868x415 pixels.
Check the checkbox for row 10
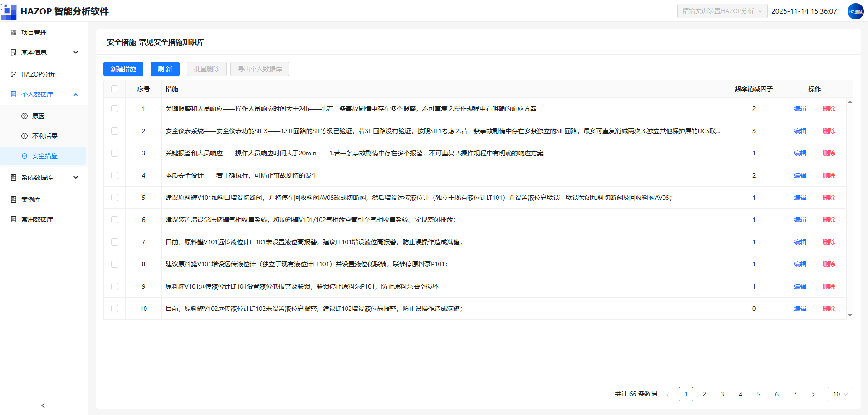point(115,309)
